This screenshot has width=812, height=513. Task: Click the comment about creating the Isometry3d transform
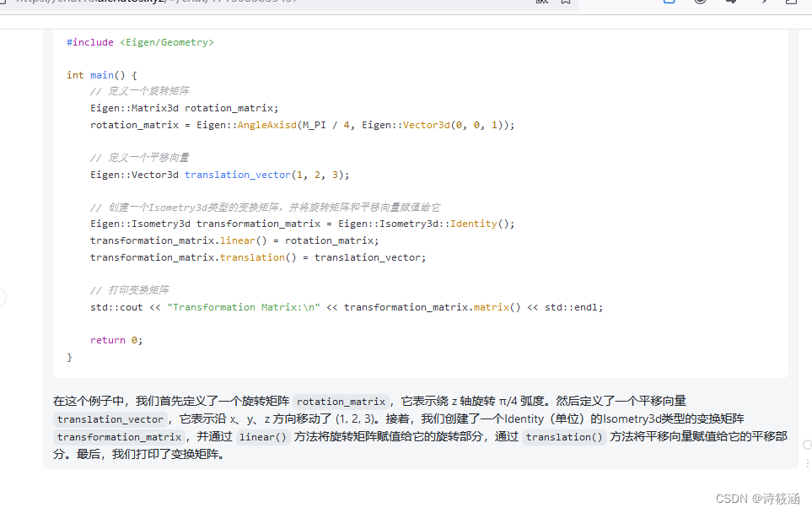pyautogui.click(x=265, y=208)
